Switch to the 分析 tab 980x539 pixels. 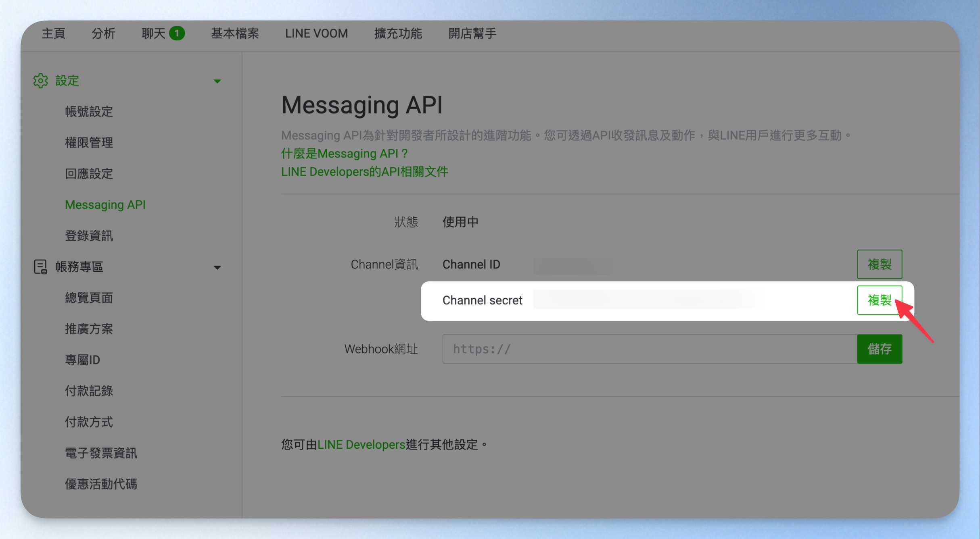tap(104, 33)
